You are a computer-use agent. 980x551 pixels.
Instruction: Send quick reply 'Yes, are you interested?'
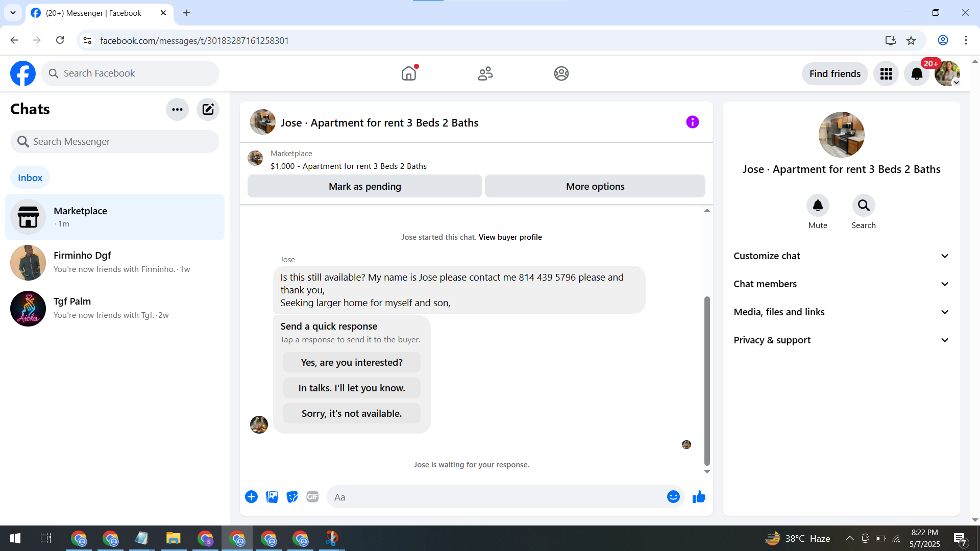[352, 363]
